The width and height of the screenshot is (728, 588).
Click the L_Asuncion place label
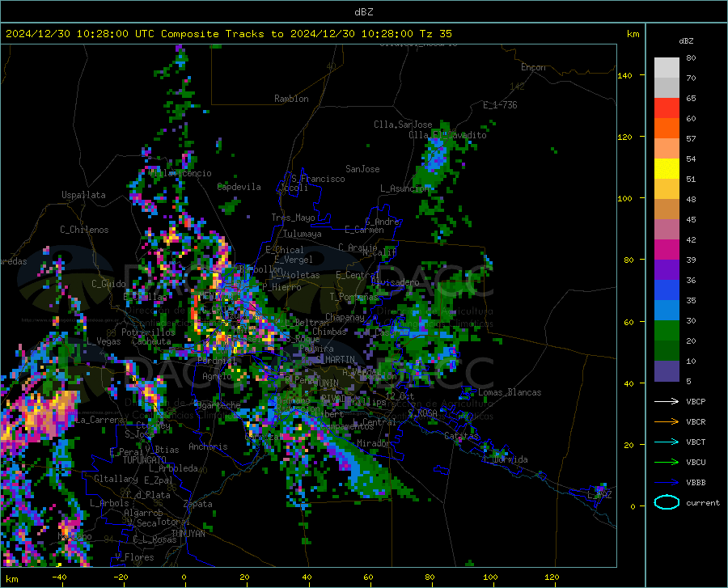click(x=404, y=188)
